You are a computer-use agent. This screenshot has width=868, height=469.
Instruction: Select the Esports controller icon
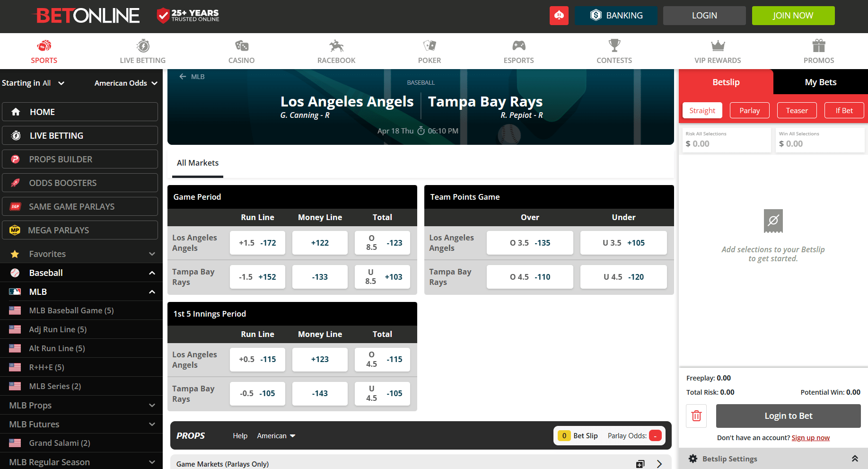[518, 45]
